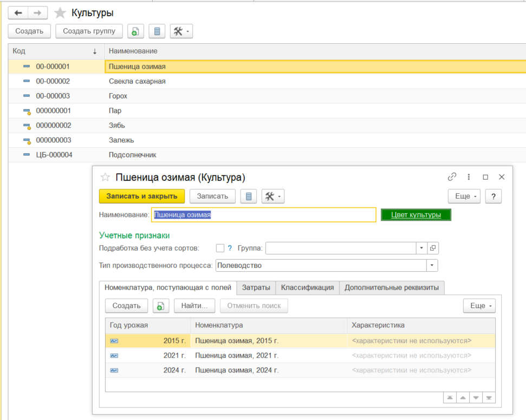Select the Свекла сахарная row
Image resolution: width=526 pixels, height=420 pixels.
point(267,81)
